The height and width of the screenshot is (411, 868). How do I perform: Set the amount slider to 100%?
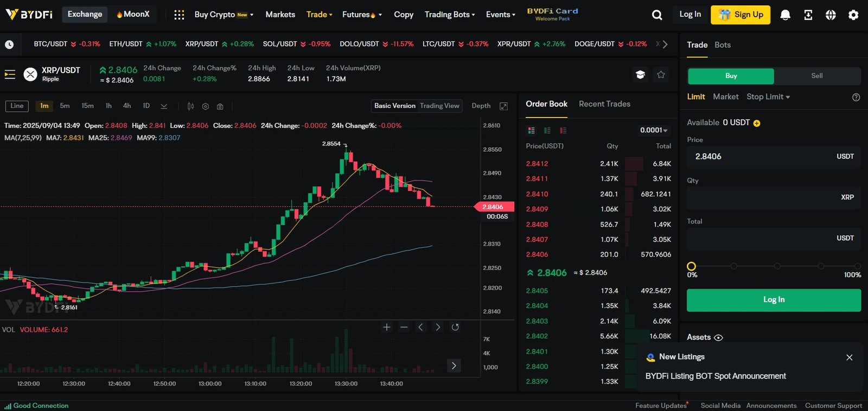(857, 266)
